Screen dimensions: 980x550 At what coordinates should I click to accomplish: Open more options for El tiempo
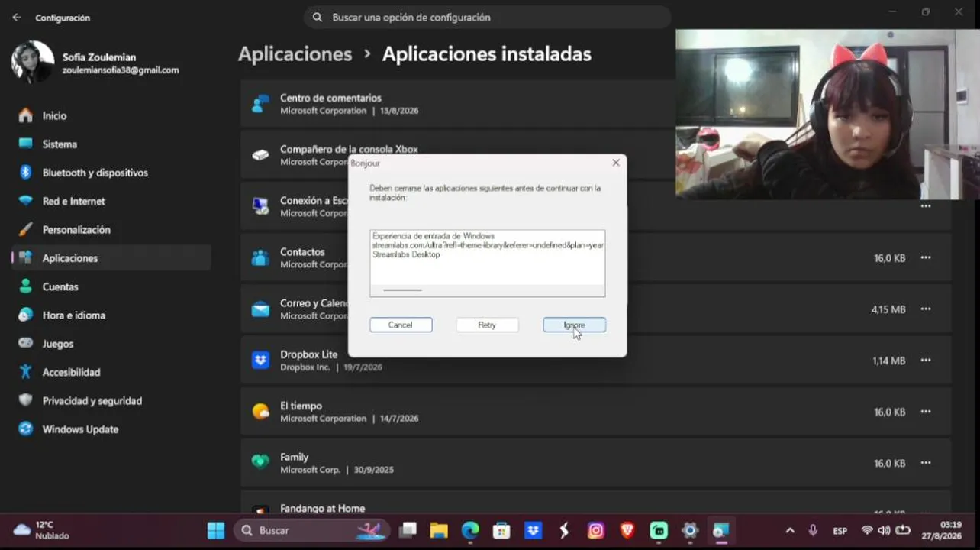(x=926, y=412)
